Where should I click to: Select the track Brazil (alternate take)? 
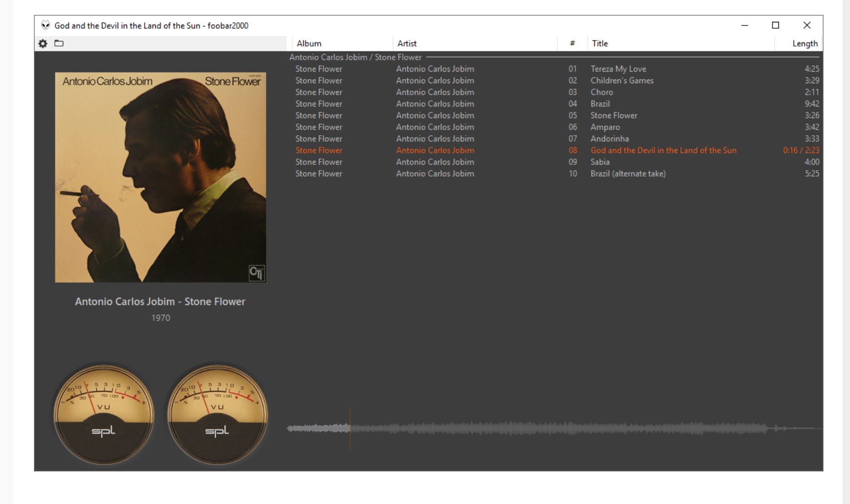click(x=555, y=173)
